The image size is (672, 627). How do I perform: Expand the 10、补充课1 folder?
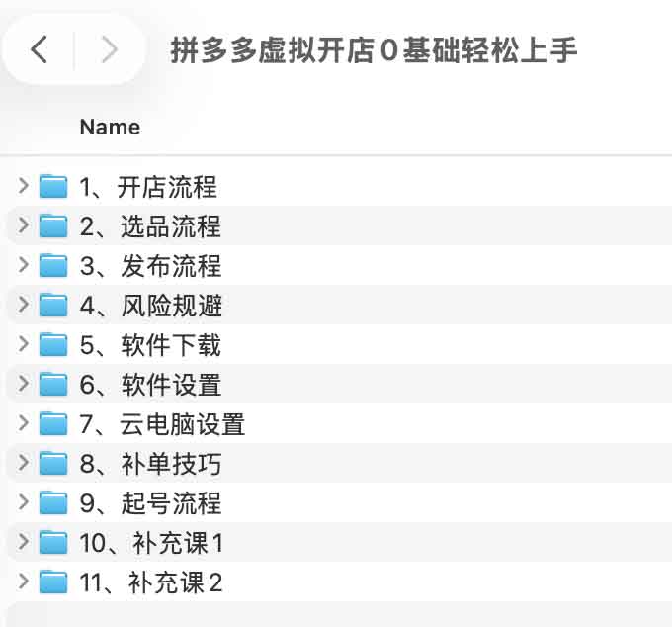pos(24,542)
